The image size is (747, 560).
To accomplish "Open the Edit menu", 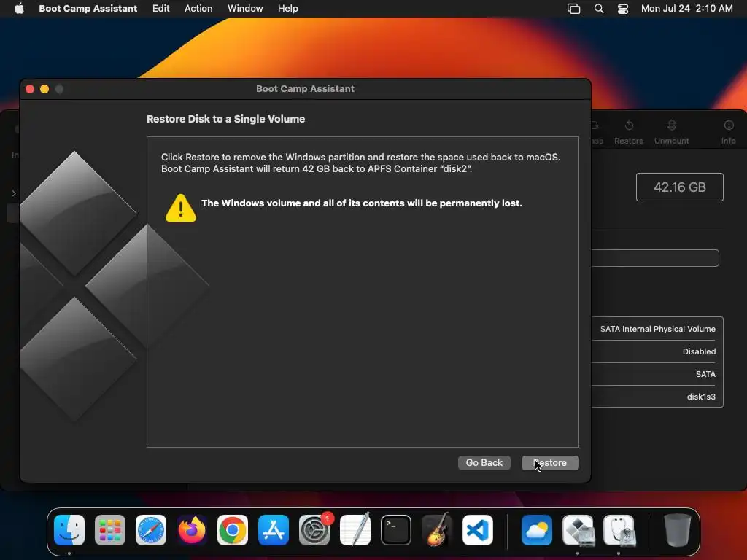I will tap(160, 9).
